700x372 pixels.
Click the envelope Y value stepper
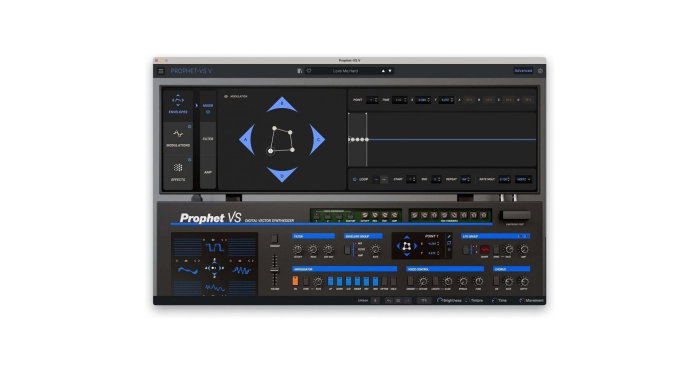446,100
